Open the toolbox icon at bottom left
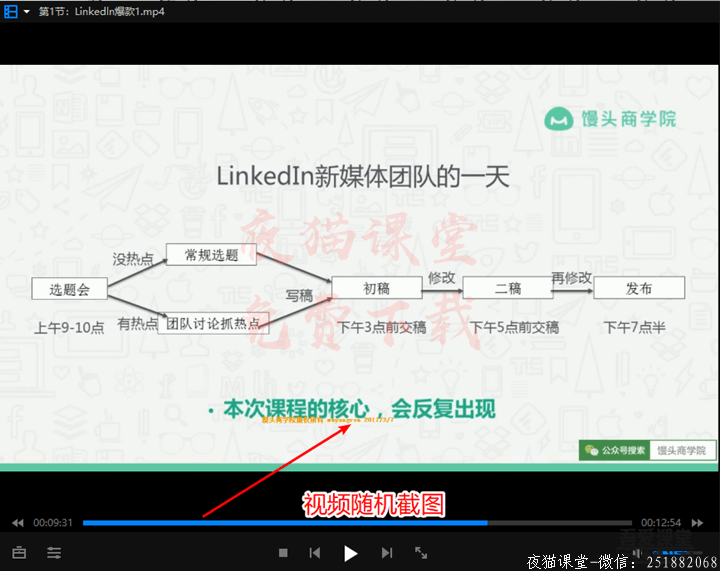Screen dimensions: 720x571 [19, 553]
